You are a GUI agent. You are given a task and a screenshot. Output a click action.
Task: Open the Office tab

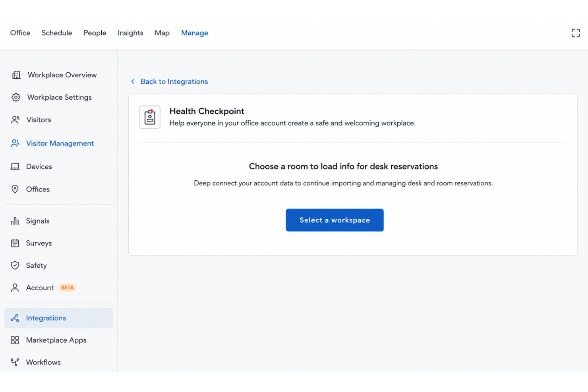tap(20, 33)
